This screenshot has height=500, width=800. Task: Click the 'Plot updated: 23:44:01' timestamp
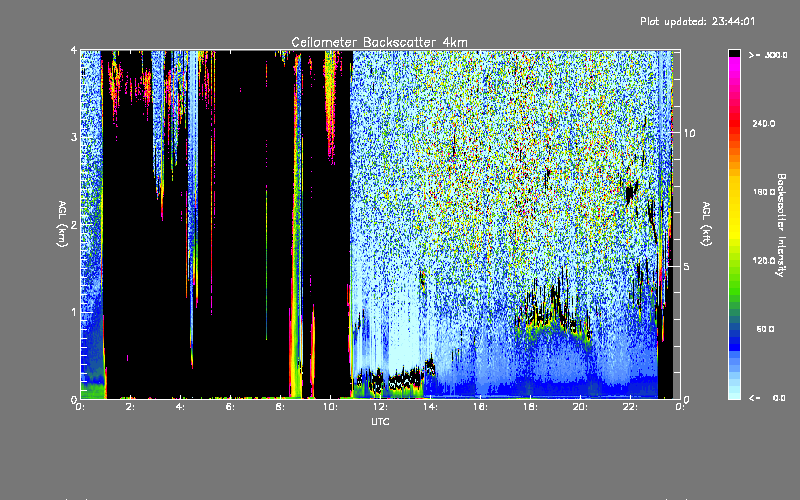(x=697, y=21)
